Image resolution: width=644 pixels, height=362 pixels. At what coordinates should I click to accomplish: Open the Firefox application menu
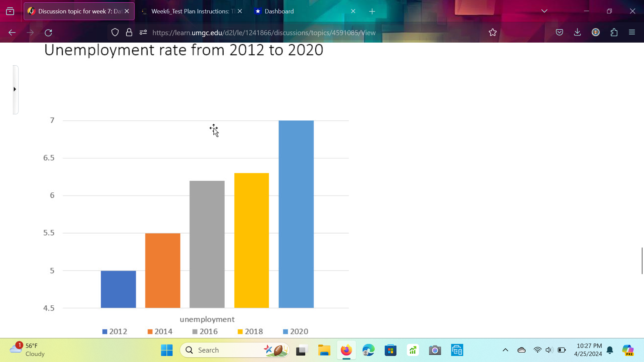[x=632, y=32]
